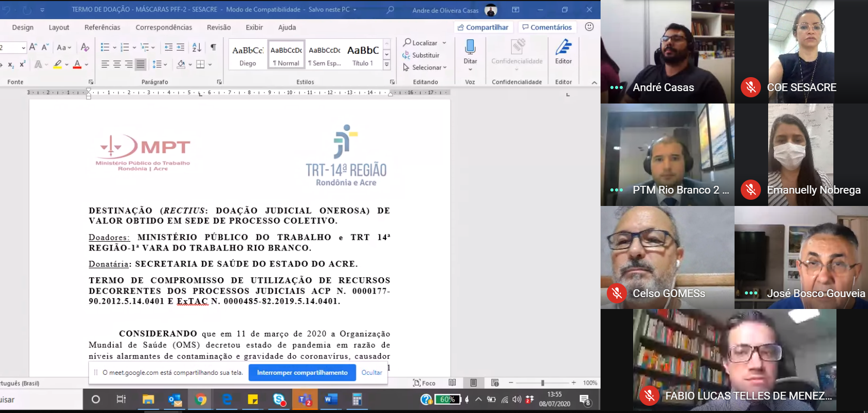The height and width of the screenshot is (413, 868).
Task: Open the font size dropdown
Action: click(x=23, y=48)
